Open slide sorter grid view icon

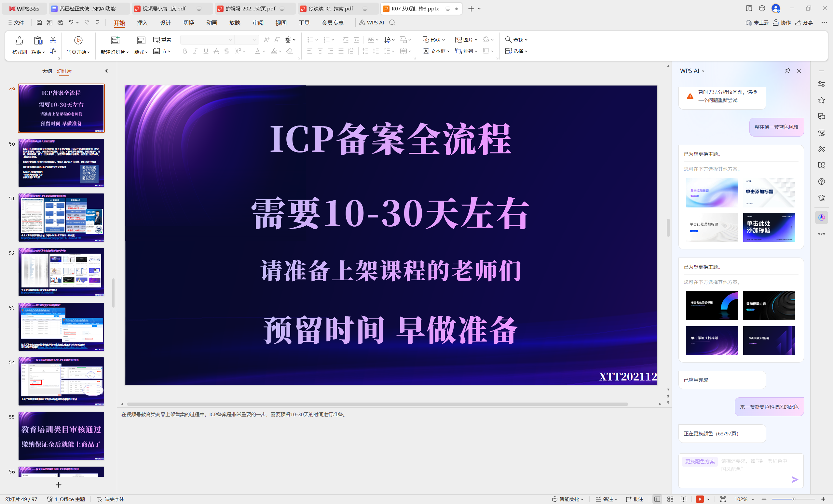[670, 499]
